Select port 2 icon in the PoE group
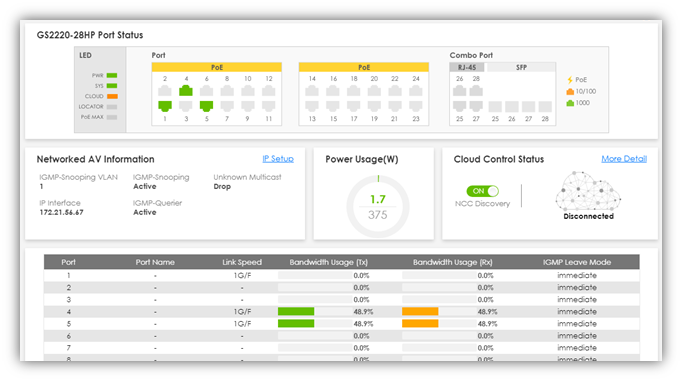Screen dimensions: 682x381 pyautogui.click(x=165, y=90)
